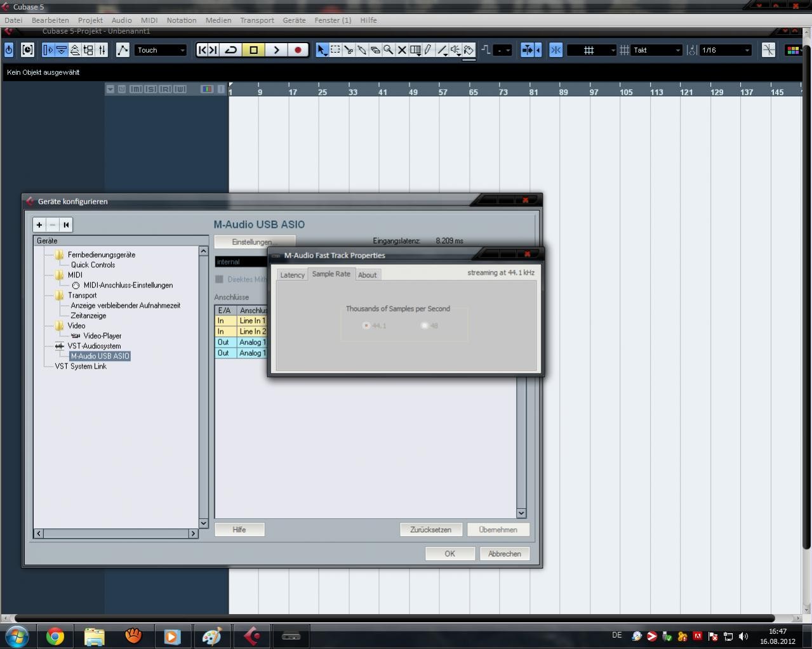Toggle the overview line button

75,50
